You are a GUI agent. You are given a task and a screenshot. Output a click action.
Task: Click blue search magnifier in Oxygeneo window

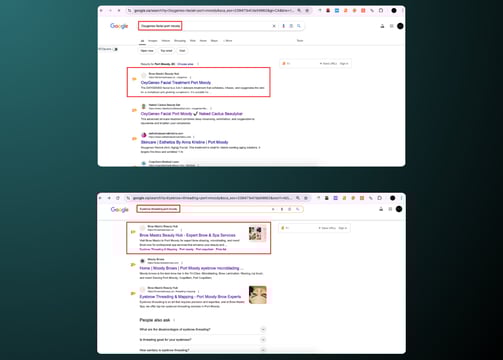point(299,26)
